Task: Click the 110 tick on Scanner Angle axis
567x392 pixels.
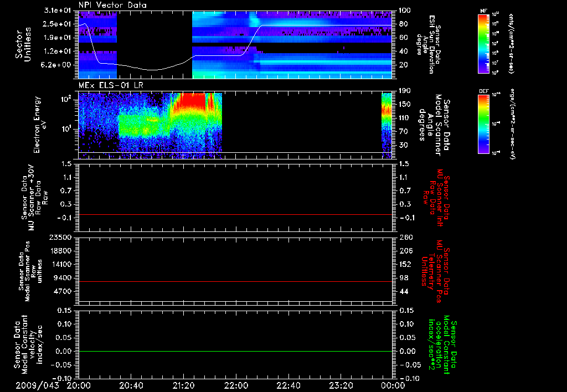Action: [x=405, y=118]
